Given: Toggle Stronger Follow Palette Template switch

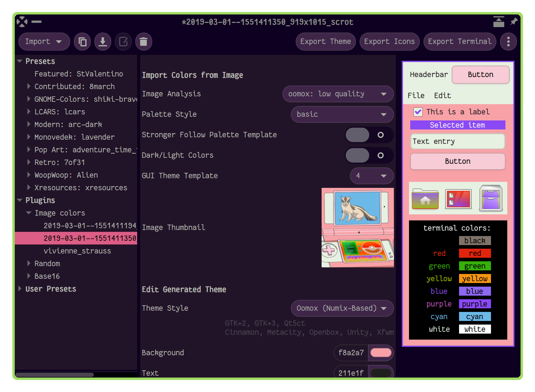Looking at the screenshot, I should pos(369,135).
